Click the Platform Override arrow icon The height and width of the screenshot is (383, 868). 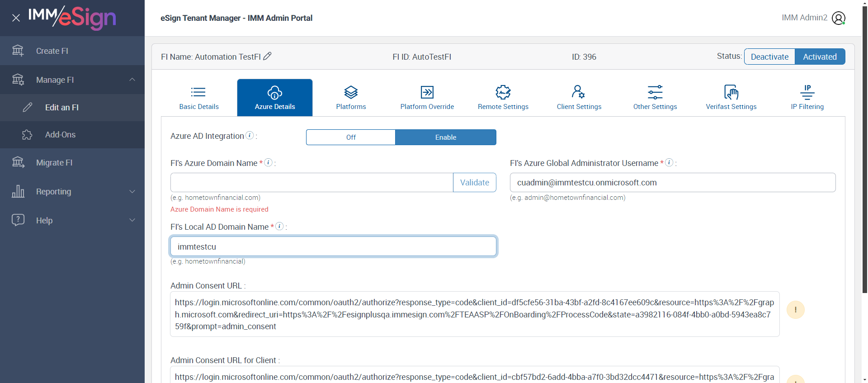coord(427,92)
